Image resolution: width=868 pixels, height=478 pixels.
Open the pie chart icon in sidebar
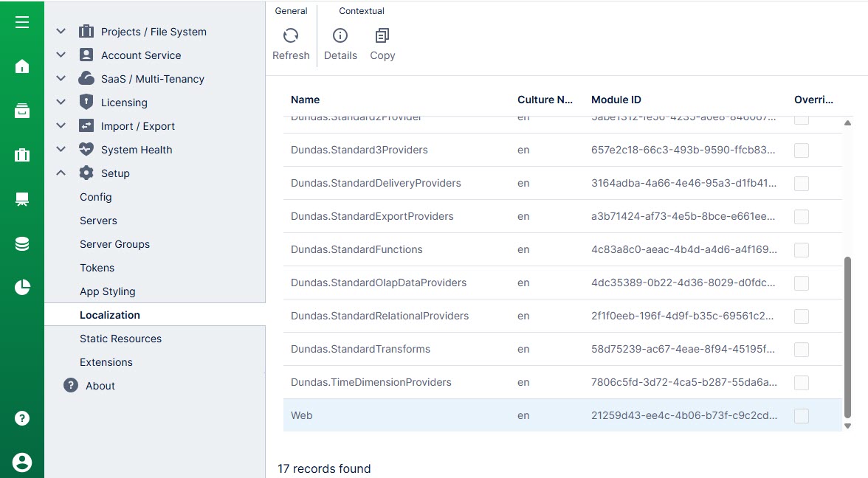click(x=22, y=287)
